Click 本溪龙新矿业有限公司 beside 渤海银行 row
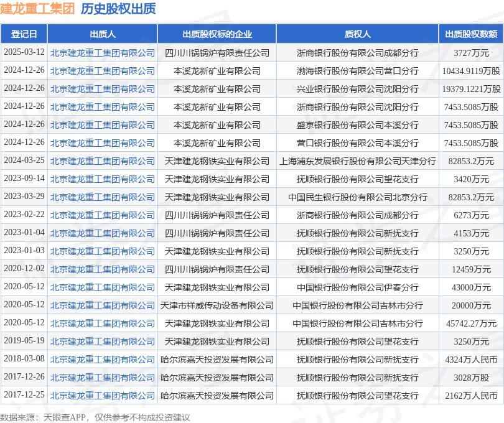Viewport: 504px width, 423px height. (x=217, y=71)
